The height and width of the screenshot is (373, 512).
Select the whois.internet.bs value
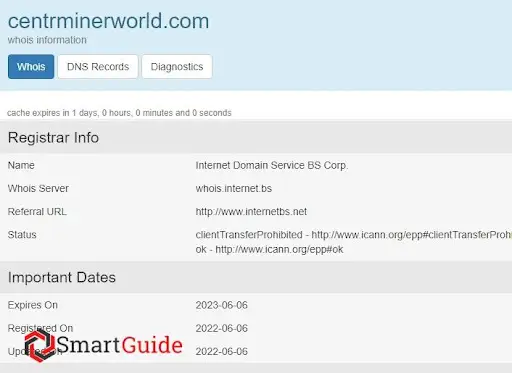point(234,188)
